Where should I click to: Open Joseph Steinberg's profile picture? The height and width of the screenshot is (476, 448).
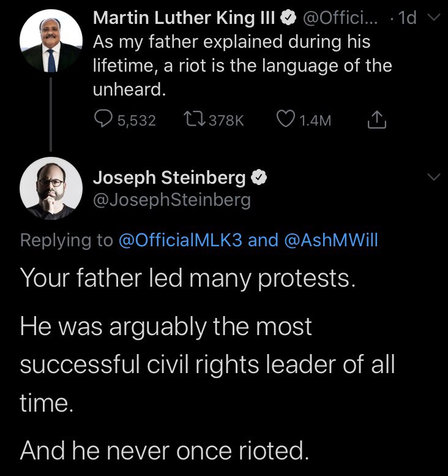point(51,188)
